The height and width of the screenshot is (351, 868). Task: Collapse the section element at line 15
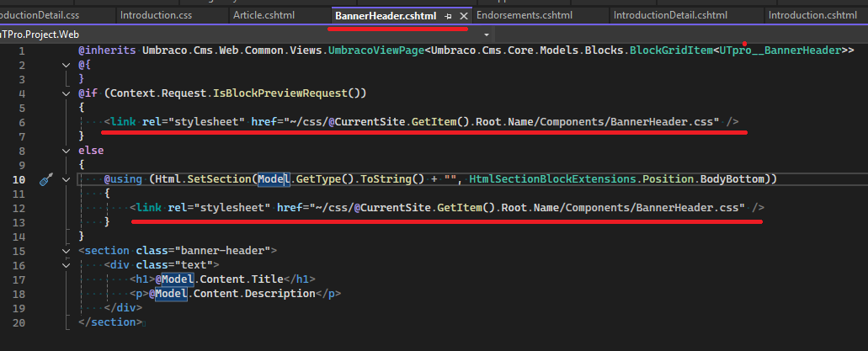tap(67, 251)
